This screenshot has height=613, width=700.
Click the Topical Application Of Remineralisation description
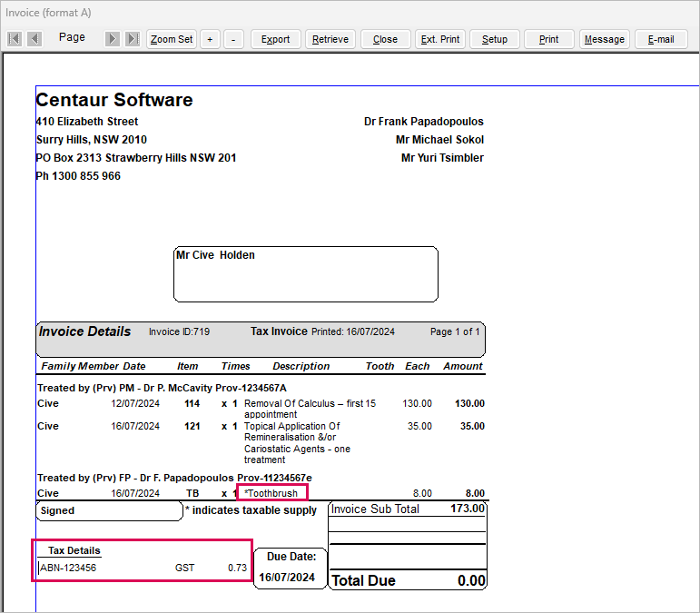pos(297,443)
